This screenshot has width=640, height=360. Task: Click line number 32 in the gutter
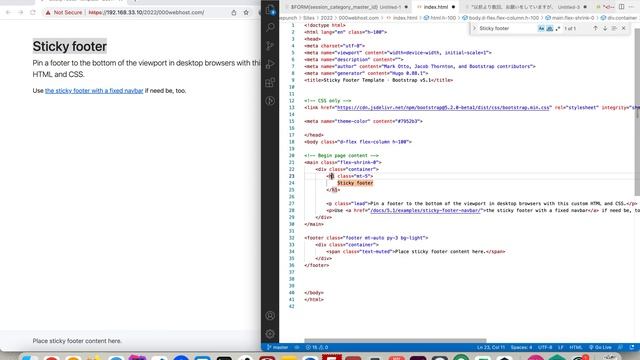click(291, 238)
